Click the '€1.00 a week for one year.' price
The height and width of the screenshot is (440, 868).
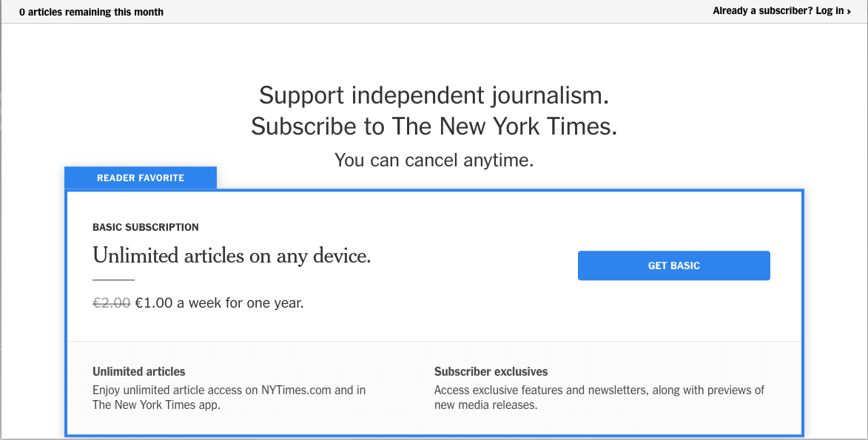tap(219, 302)
